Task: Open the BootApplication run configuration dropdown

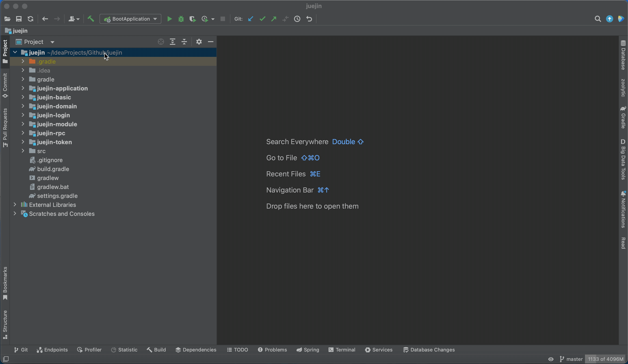Action: (130, 19)
